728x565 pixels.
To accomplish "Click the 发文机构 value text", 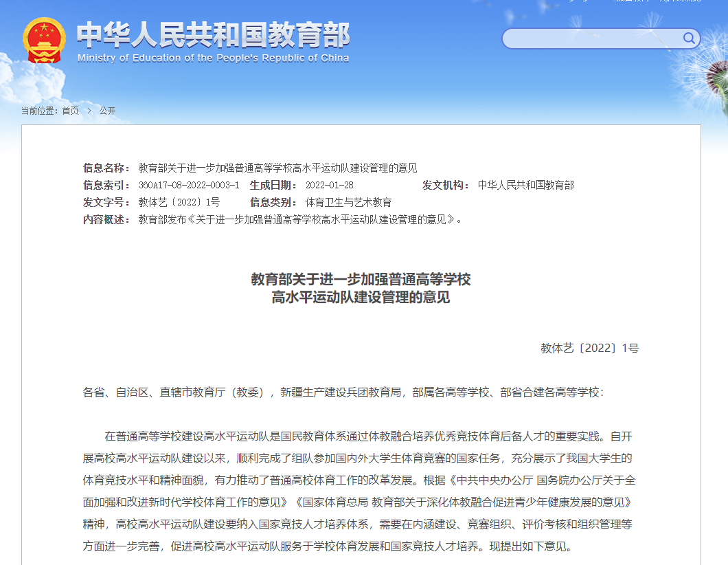I will 525,186.
